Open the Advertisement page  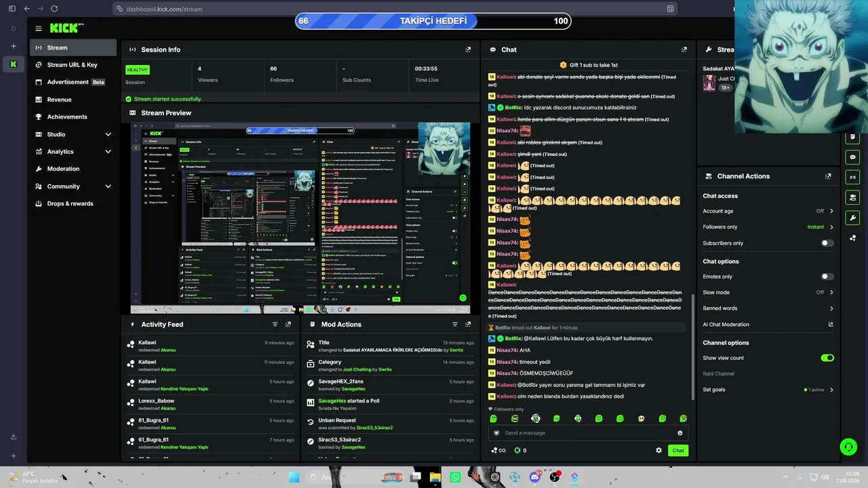pos(73,82)
